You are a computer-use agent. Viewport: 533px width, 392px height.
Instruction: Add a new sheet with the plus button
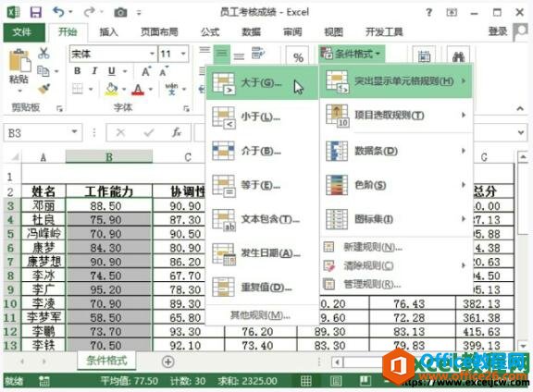pyautogui.click(x=167, y=361)
